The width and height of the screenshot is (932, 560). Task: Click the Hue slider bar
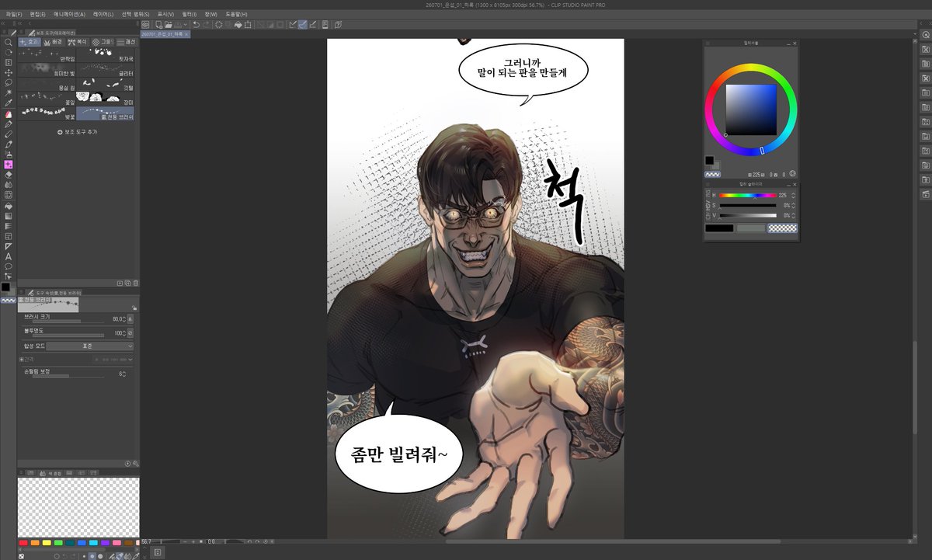(748, 195)
